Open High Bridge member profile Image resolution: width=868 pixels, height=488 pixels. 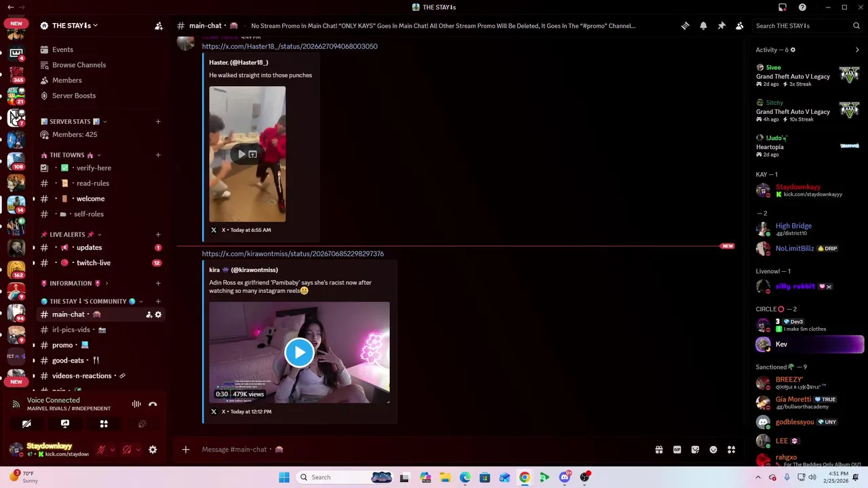[x=808, y=229]
